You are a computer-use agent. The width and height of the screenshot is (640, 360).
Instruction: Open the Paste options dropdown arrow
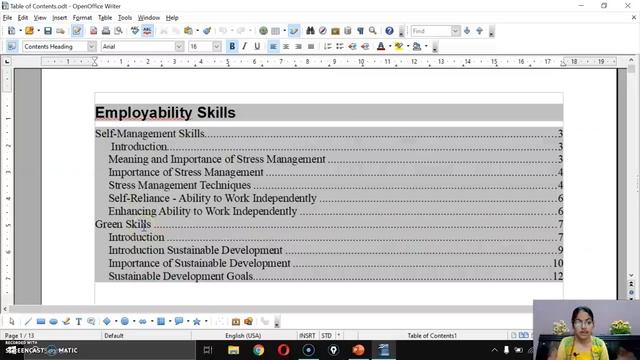(x=197, y=31)
